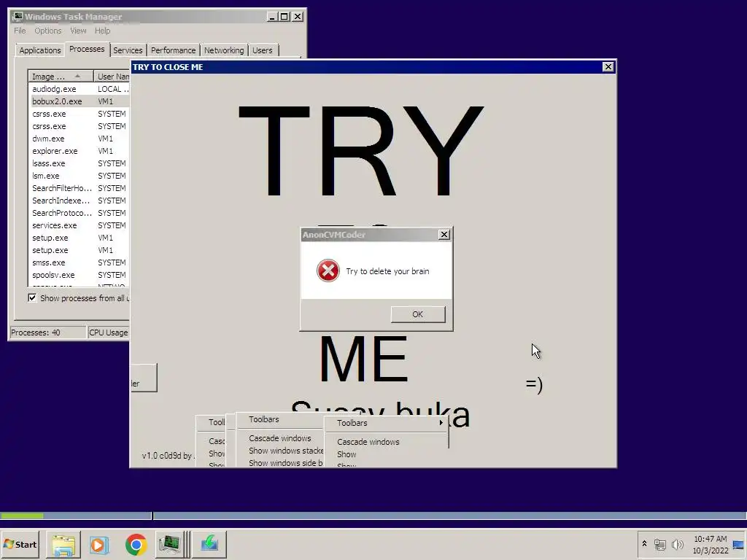Screen dimensions: 747x560
Task: Switch to the Networking tab
Action: click(224, 50)
